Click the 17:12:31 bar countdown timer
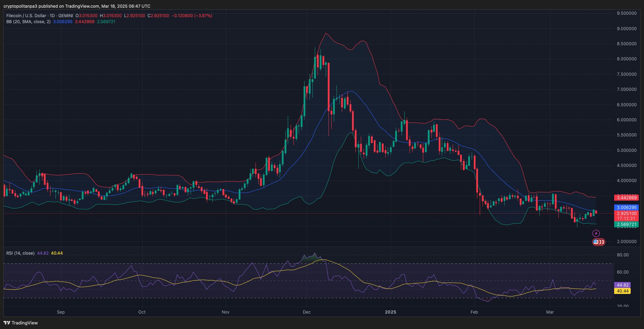Image resolution: width=644 pixels, height=329 pixels. (x=626, y=219)
